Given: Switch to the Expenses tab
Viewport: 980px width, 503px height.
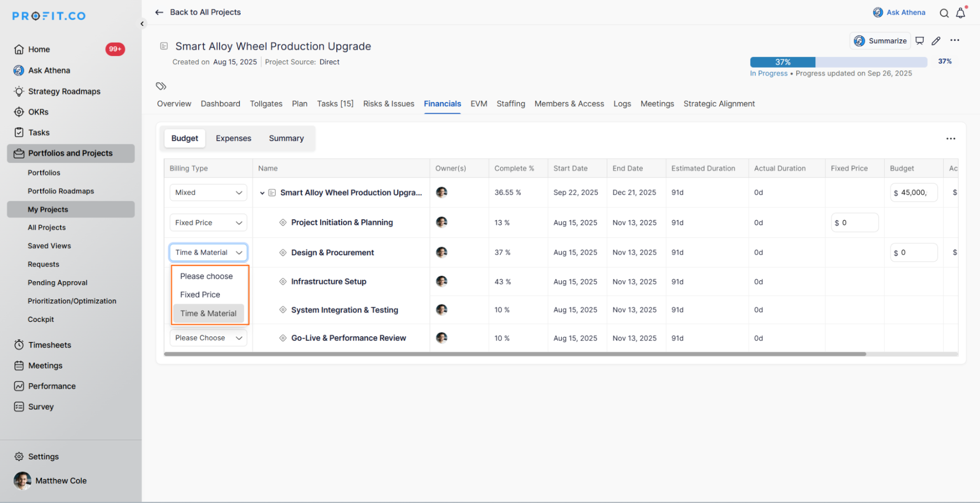Looking at the screenshot, I should coord(233,138).
